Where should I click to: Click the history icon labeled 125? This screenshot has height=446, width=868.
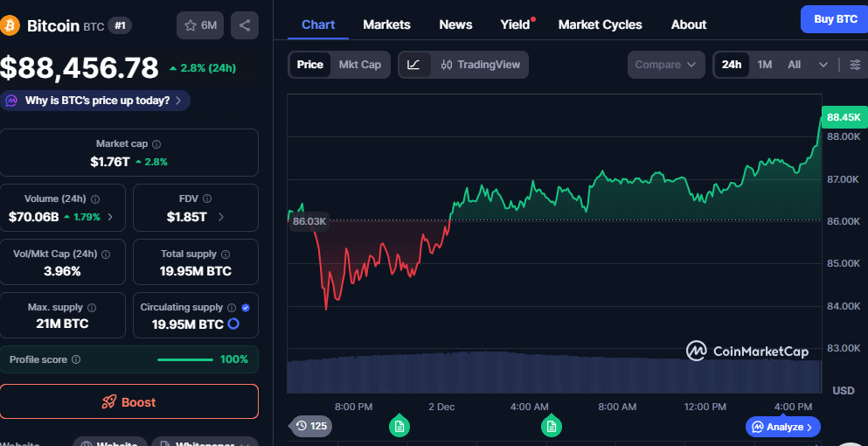tap(311, 426)
